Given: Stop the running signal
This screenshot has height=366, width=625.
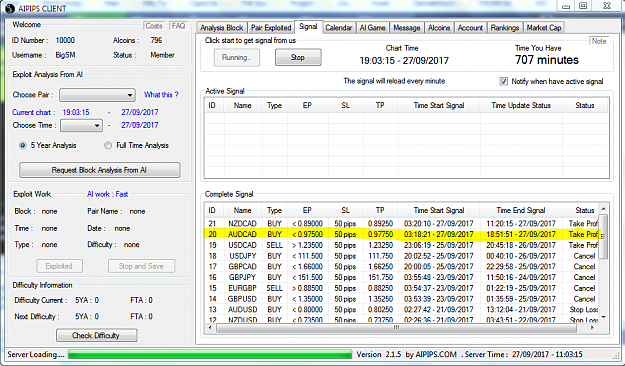Looking at the screenshot, I should click(x=298, y=57).
